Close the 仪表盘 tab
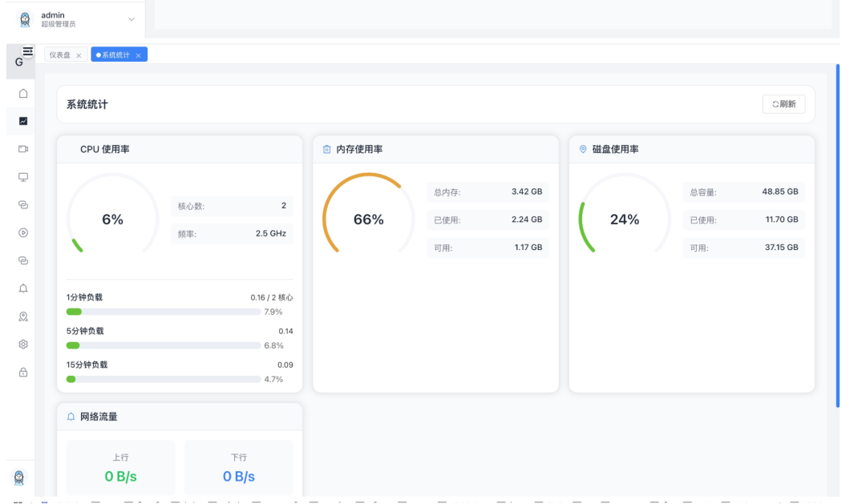The image size is (866, 504). [x=79, y=55]
